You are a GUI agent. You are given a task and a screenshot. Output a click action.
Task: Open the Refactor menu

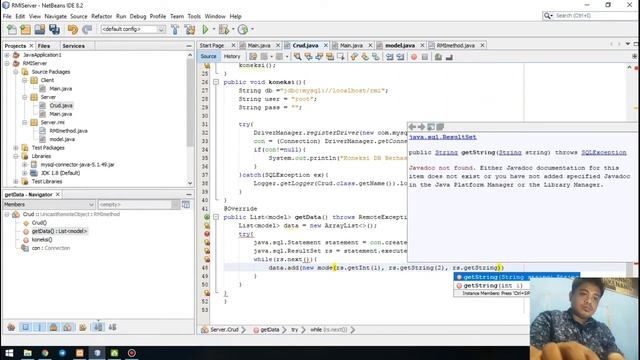tap(102, 16)
